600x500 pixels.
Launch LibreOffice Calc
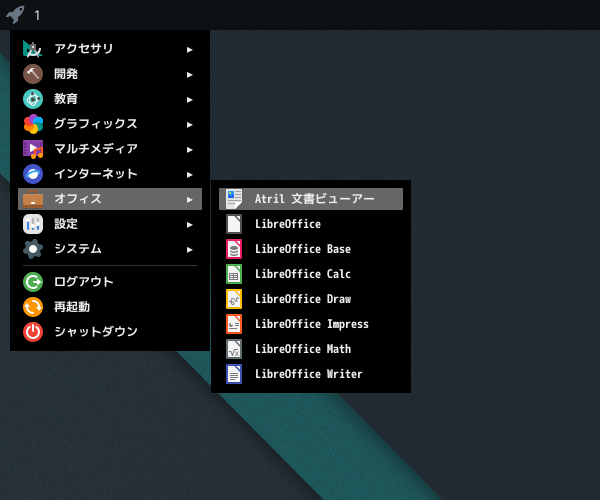[x=311, y=274]
